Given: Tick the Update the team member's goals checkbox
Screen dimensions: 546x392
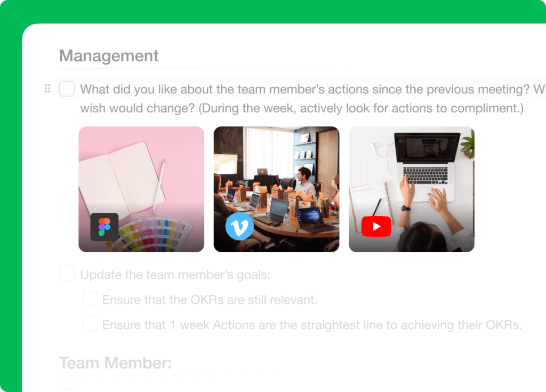Looking at the screenshot, I should pos(67,274).
